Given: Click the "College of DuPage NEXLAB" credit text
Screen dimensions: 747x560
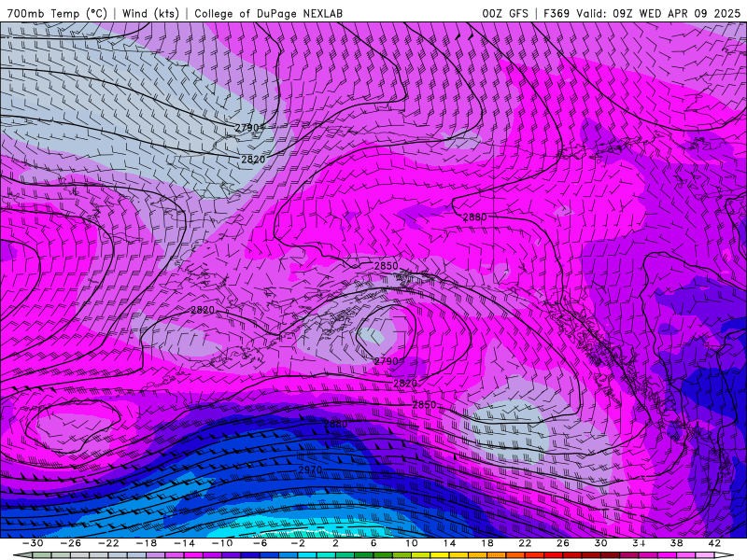Looking at the screenshot, I should click(x=268, y=13).
